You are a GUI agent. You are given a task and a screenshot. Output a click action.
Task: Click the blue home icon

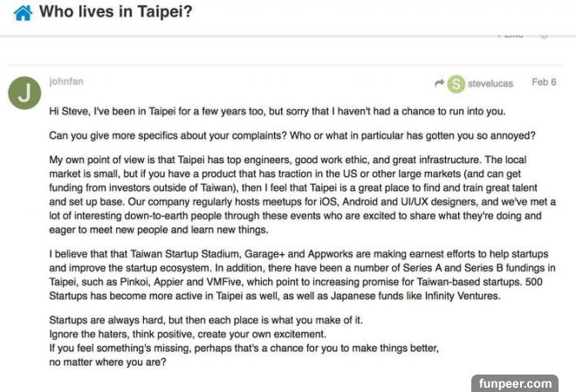[24, 13]
